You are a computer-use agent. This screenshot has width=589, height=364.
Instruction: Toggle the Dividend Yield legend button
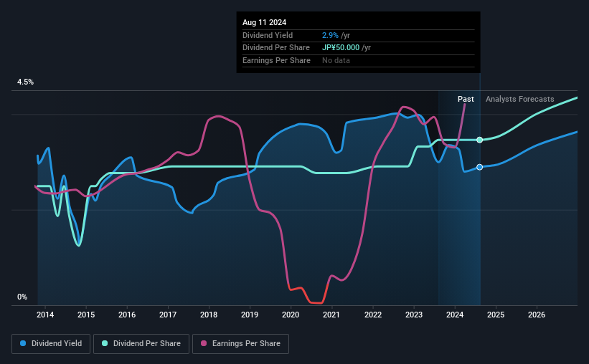tap(51, 344)
